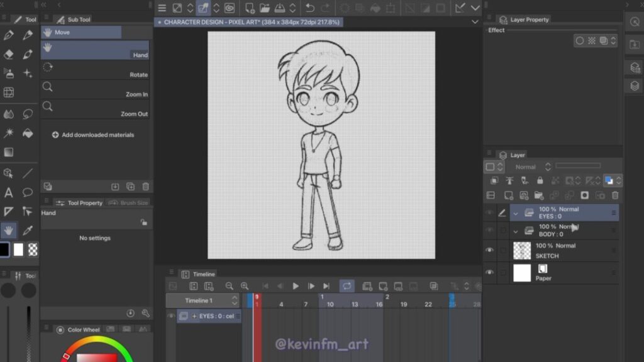This screenshot has height=362, width=644.
Task: Click the Zoom in timeline magnifier
Action: click(245, 286)
